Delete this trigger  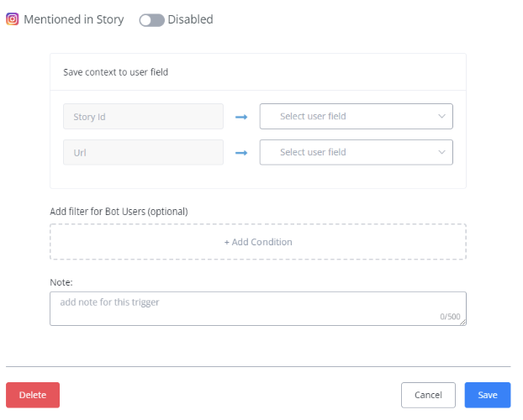point(33,395)
